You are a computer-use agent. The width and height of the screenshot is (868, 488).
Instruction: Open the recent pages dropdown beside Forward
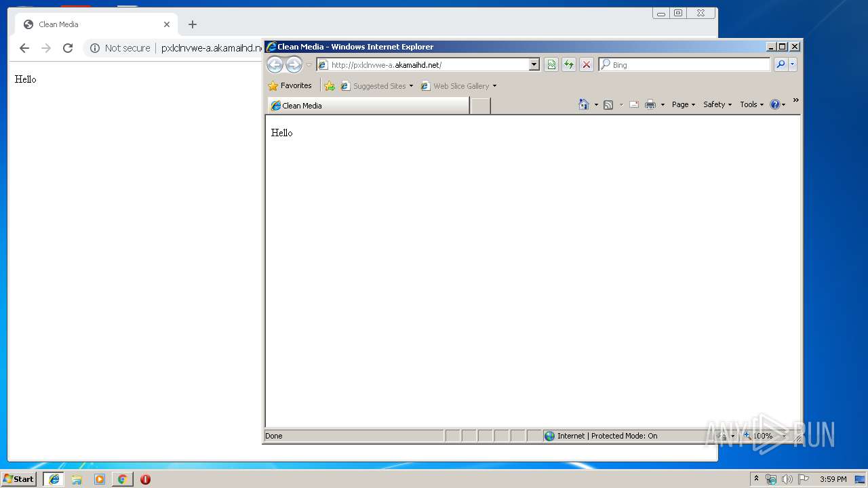click(309, 65)
